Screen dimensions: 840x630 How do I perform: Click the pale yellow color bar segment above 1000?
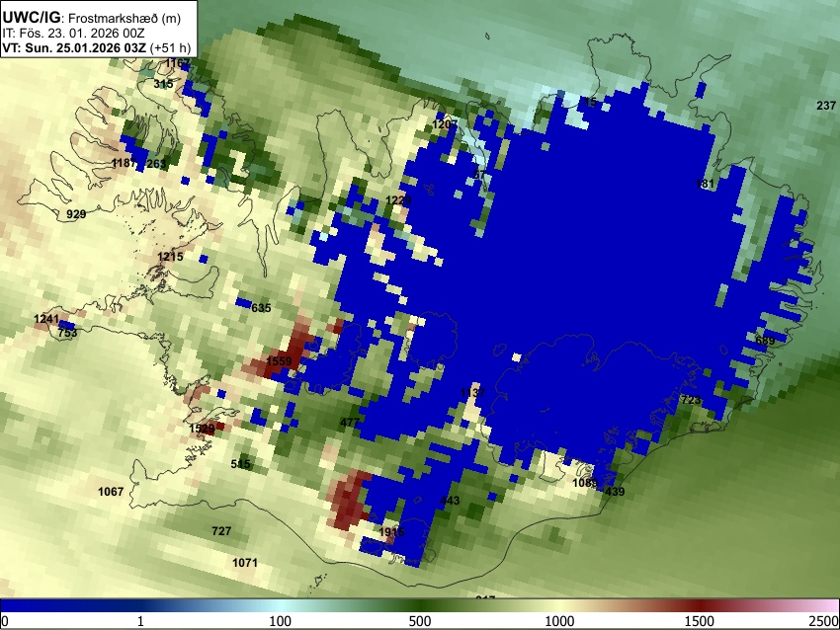click(559, 605)
